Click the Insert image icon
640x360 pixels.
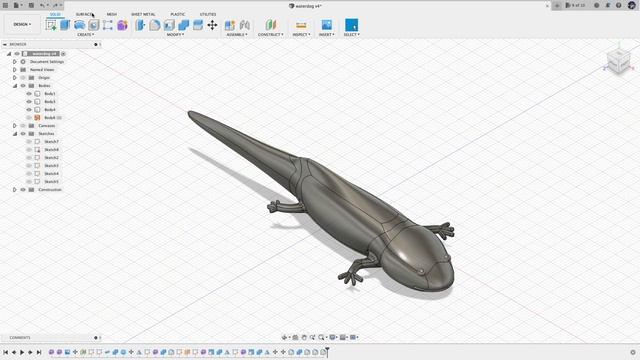point(327,25)
